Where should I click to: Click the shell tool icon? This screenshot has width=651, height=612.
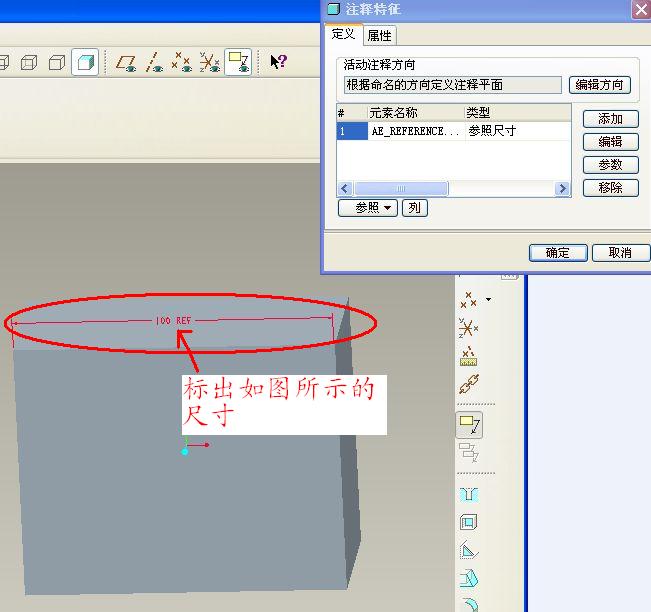click(x=469, y=522)
